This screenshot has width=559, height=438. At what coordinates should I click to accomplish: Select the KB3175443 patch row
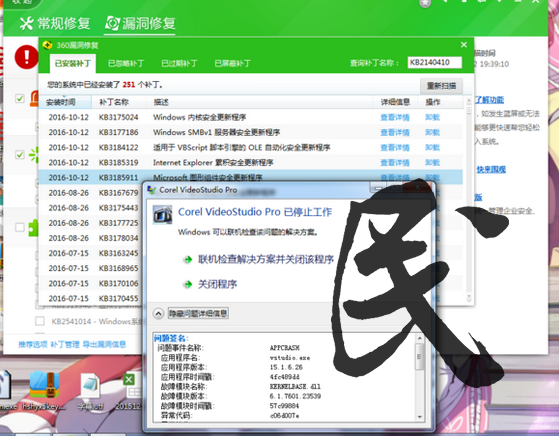tap(91, 208)
